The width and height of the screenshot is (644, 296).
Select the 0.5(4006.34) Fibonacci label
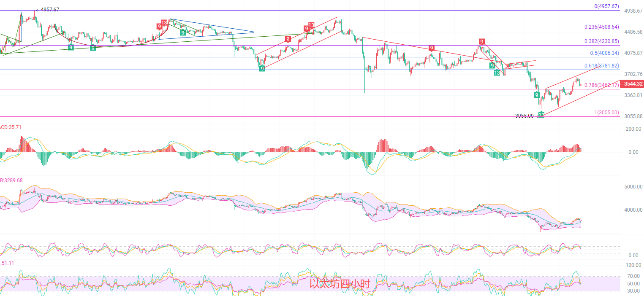coord(604,53)
